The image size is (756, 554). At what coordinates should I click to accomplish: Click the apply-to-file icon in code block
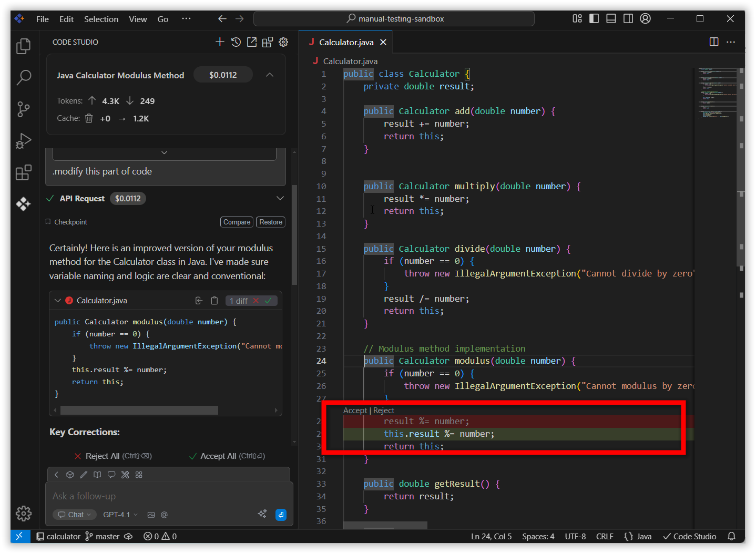click(199, 301)
